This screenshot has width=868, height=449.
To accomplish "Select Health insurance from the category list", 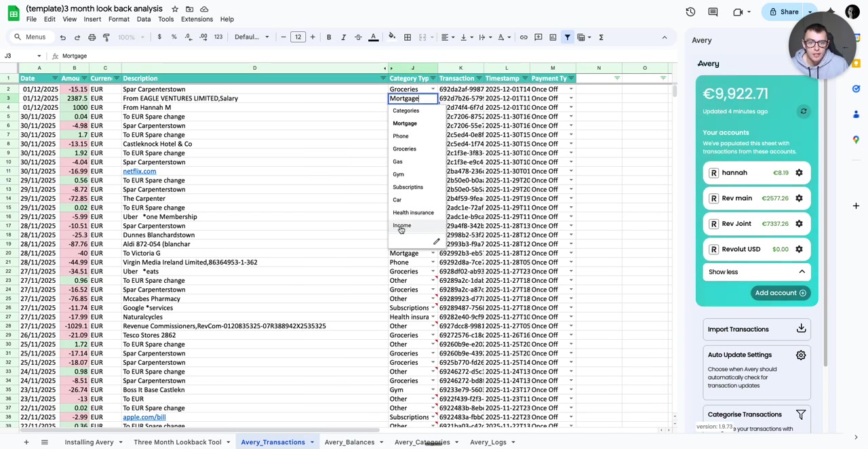I will 413,212.
